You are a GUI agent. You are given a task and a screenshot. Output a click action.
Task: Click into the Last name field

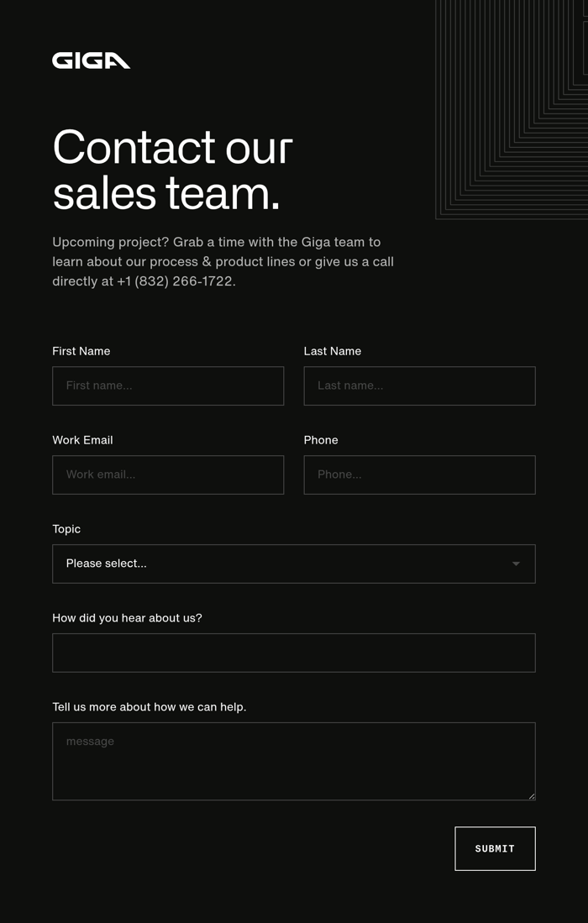[419, 385]
